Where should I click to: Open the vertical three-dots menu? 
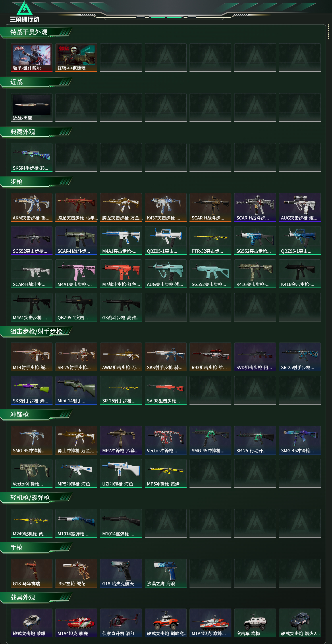click(x=328, y=32)
